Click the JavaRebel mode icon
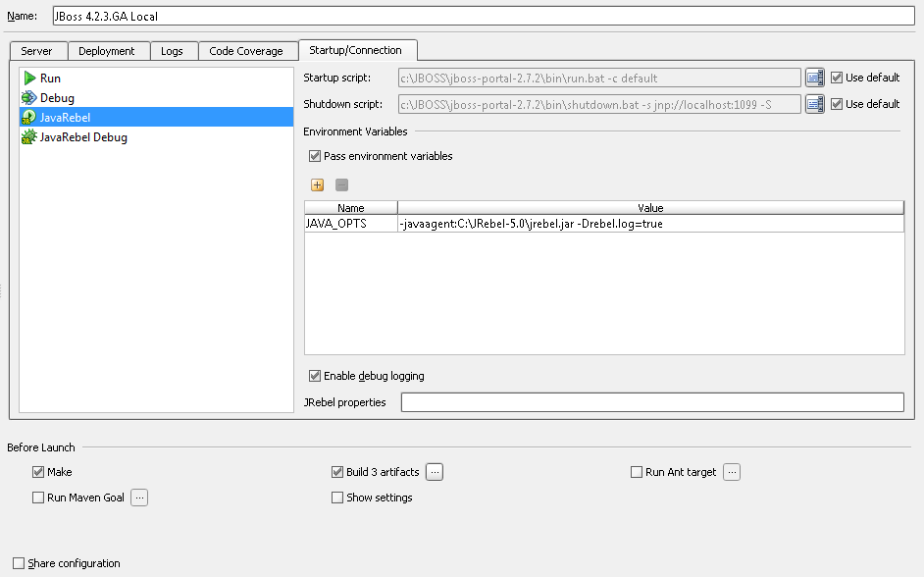 point(29,117)
